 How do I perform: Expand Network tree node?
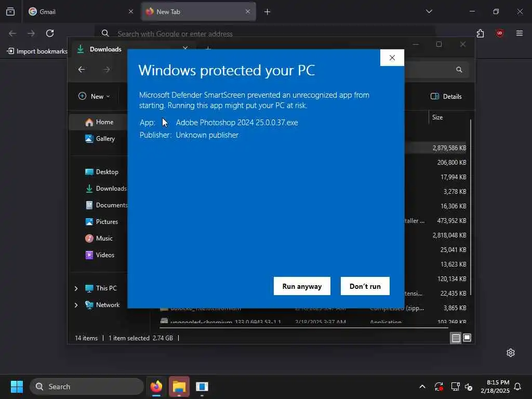pyautogui.click(x=76, y=304)
